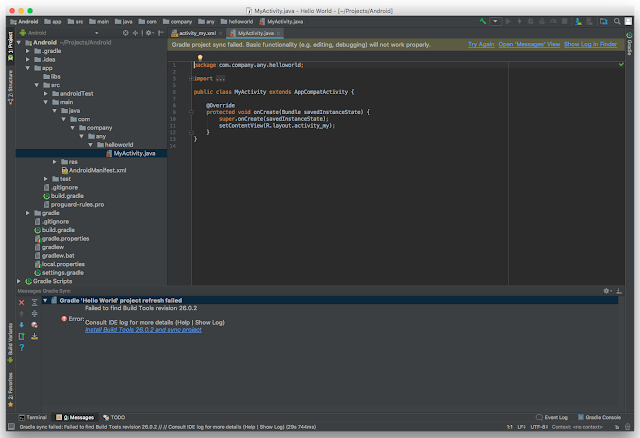Click the blue down arrow next message icon
The width and height of the screenshot is (640, 438).
pyautogui.click(x=22, y=325)
